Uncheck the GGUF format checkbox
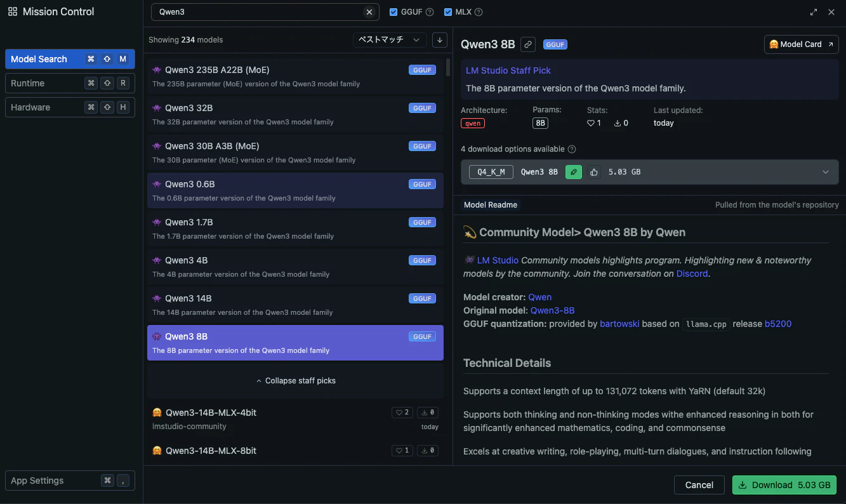The image size is (846, 504). (393, 12)
